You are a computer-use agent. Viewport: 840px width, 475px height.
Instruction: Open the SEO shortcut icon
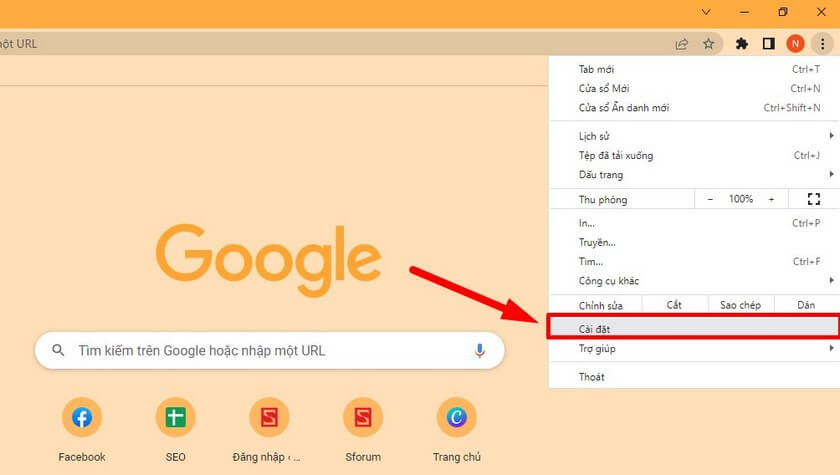click(175, 418)
